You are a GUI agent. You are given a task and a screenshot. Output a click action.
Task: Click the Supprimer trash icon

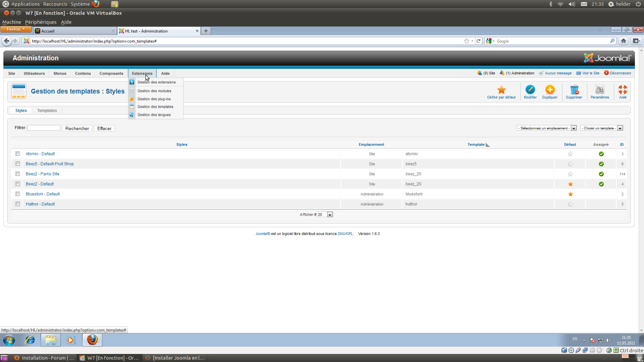(x=574, y=90)
